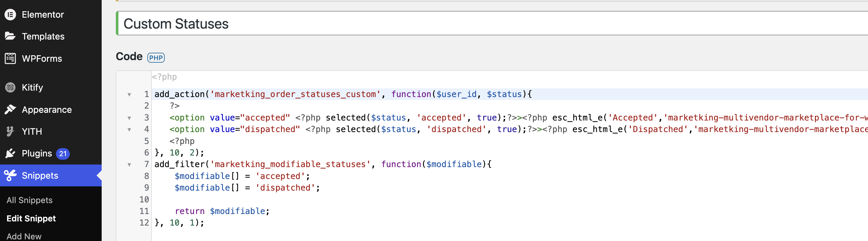Open the Appearance menu label

coord(47,110)
